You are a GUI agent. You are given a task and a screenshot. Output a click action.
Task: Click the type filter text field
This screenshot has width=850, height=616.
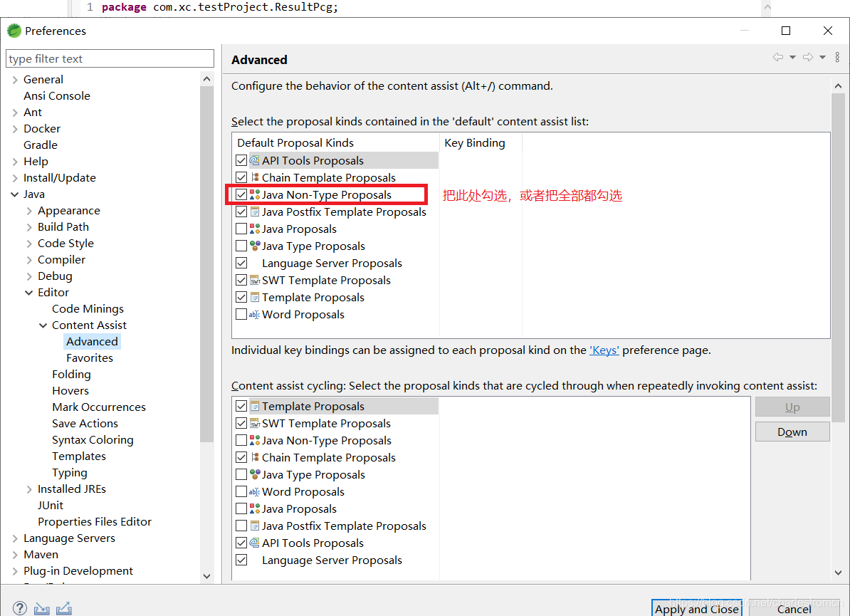point(110,58)
